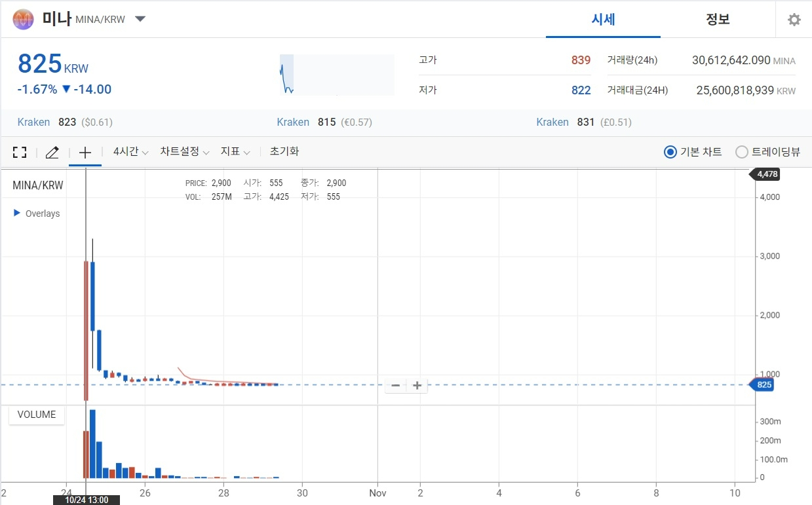Image resolution: width=812 pixels, height=505 pixels.
Task: Toggle fullscreen chart mode icon
Action: 20,152
